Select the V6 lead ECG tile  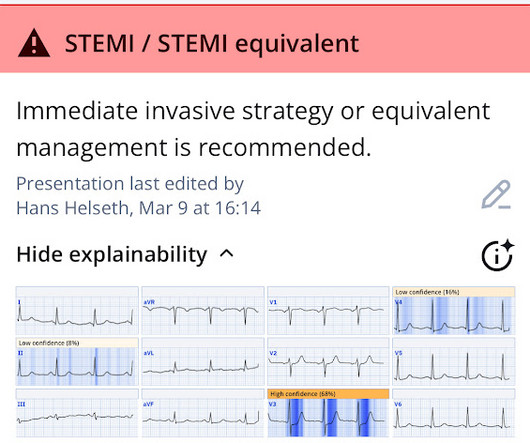454,413
